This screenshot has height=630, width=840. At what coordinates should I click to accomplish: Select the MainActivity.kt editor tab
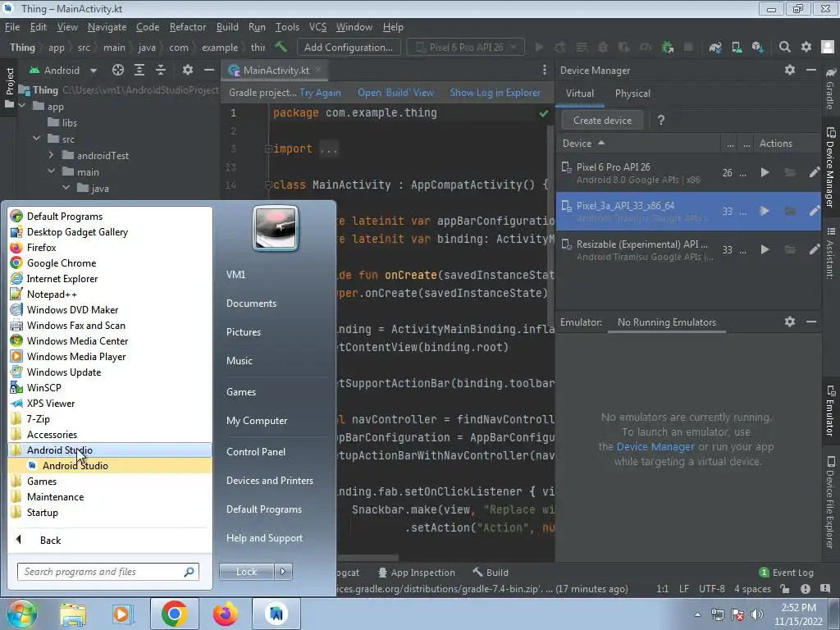click(276, 71)
